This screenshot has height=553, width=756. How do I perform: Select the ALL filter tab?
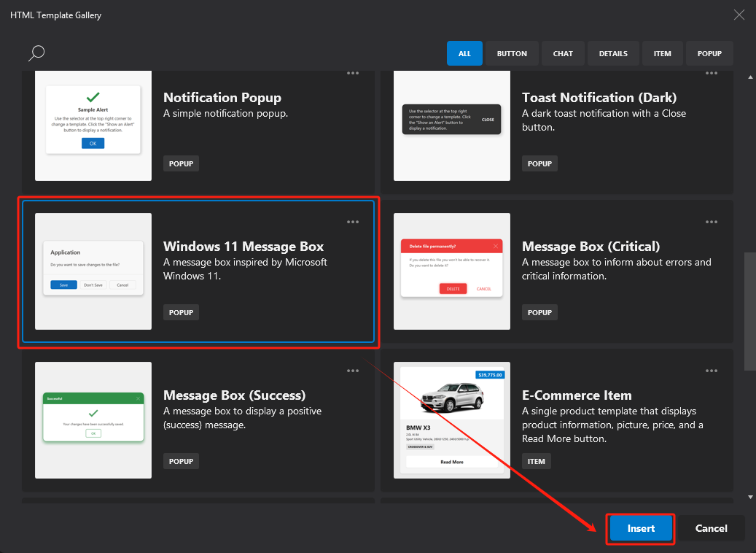pyautogui.click(x=464, y=53)
